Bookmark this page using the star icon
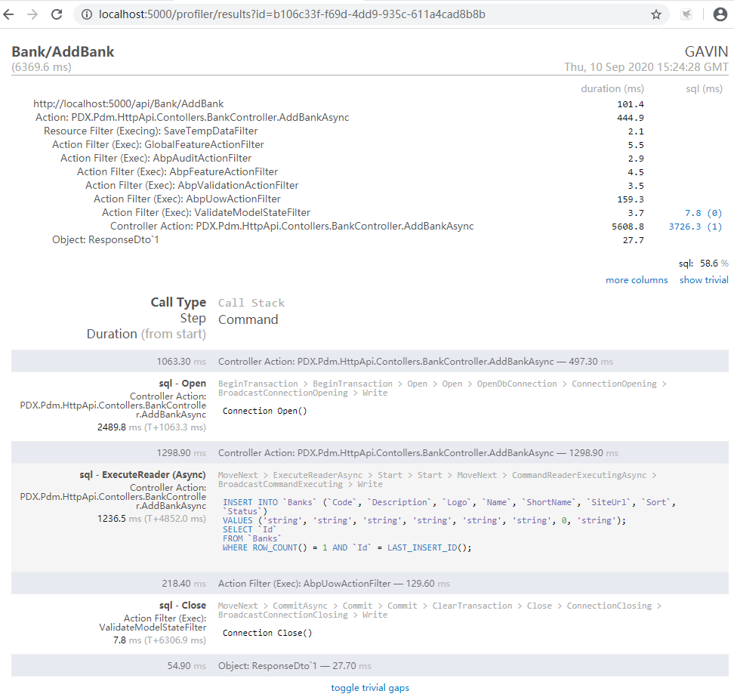The width and height of the screenshot is (734, 700). pos(656,14)
